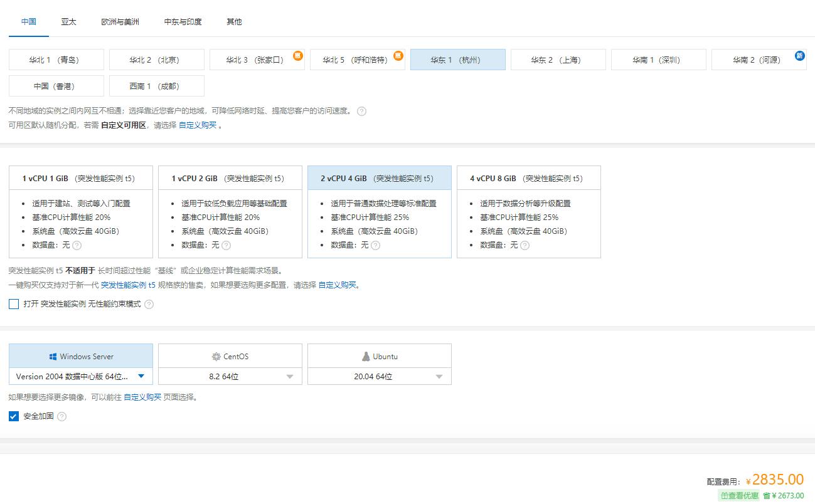815x504 pixels.
Task: Open help icon next to 无性能约束模式
Action: (x=149, y=304)
